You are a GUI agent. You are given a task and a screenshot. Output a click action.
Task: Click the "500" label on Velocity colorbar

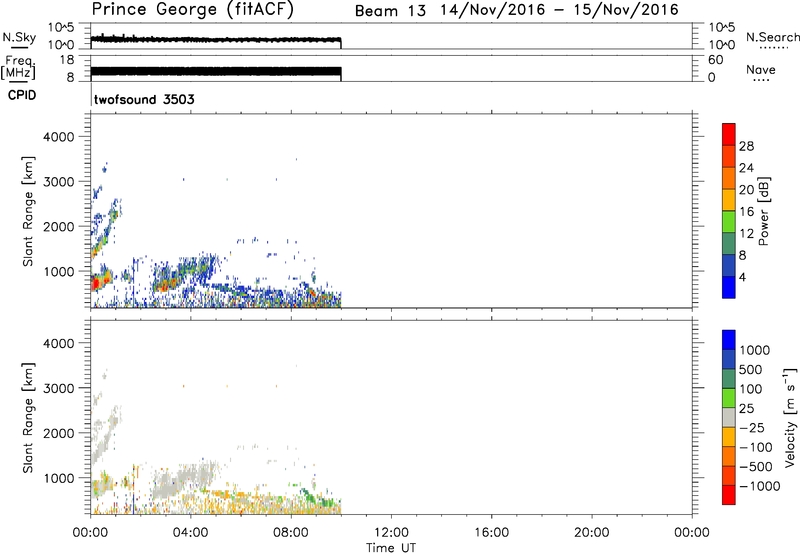point(751,370)
